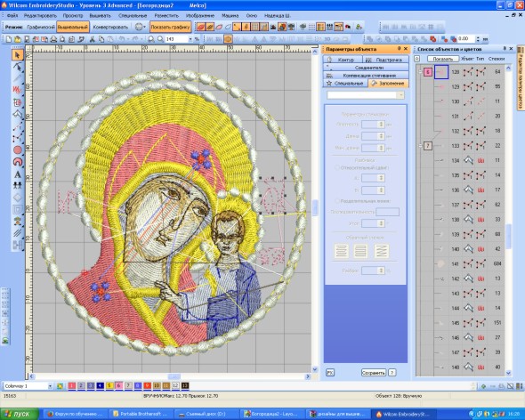Open the Окно menu
Screen dimensions: 525x420
pos(252,15)
